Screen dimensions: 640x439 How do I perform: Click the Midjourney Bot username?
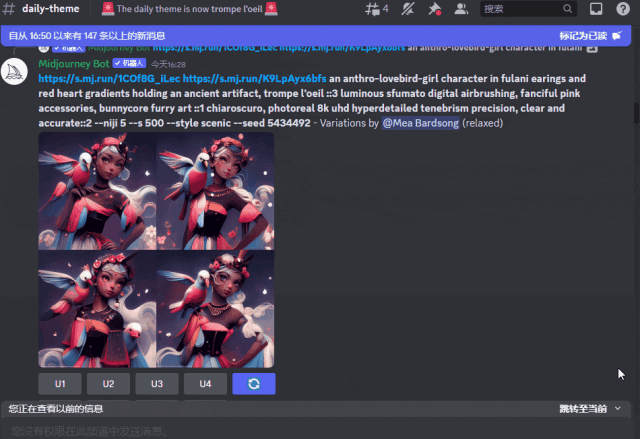73,63
